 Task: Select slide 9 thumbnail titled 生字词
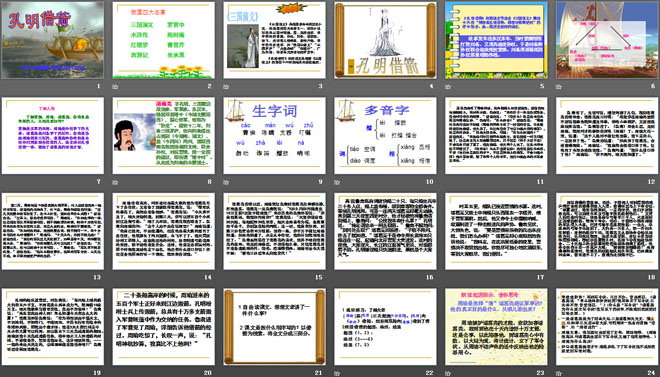pyautogui.click(x=274, y=135)
